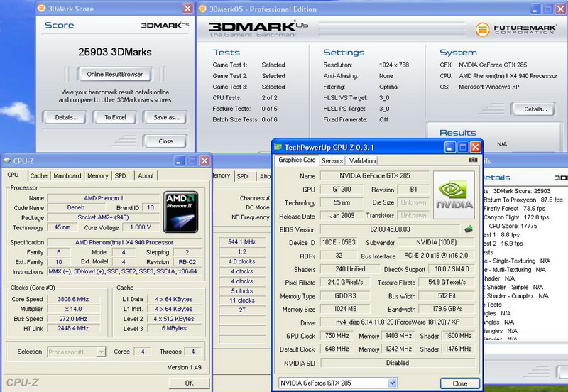Click SPD tab in background CPU-Z window
The image size is (568, 392).
242,176
